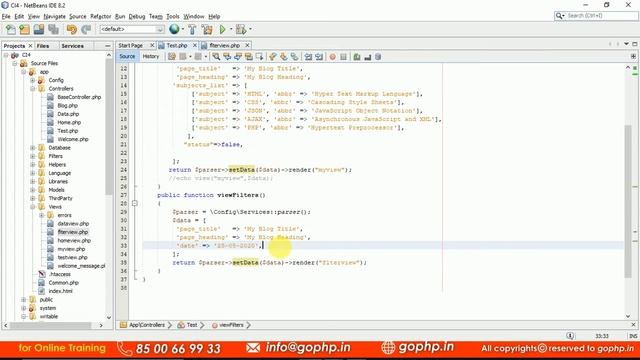This screenshot has height=360, width=640.
Task: Toggle bookmark on current line
Action: pyautogui.click(x=294, y=57)
